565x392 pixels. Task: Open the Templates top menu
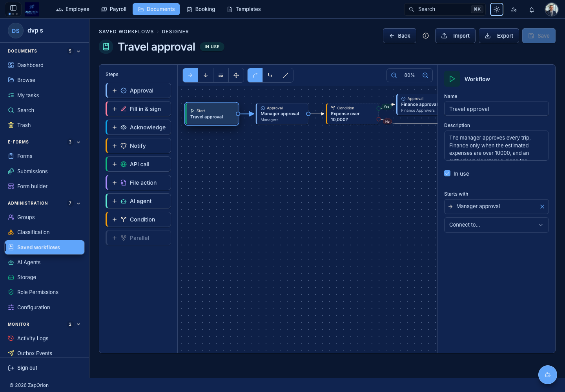click(244, 9)
